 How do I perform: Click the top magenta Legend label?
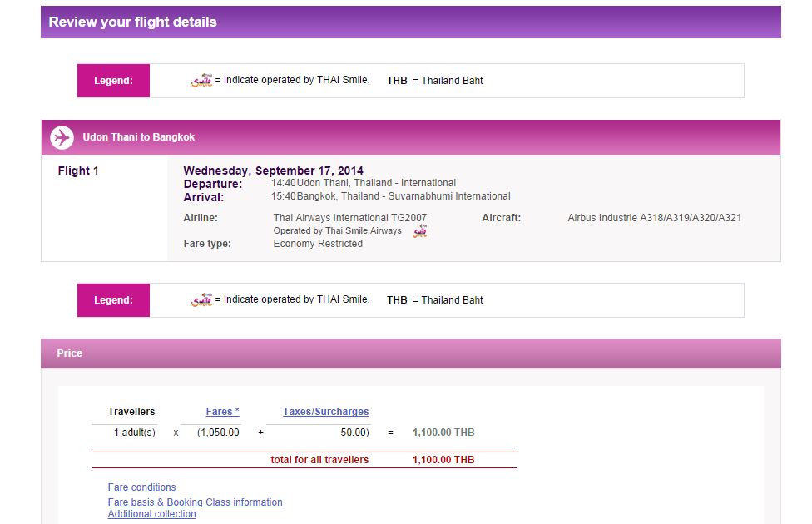point(113,81)
